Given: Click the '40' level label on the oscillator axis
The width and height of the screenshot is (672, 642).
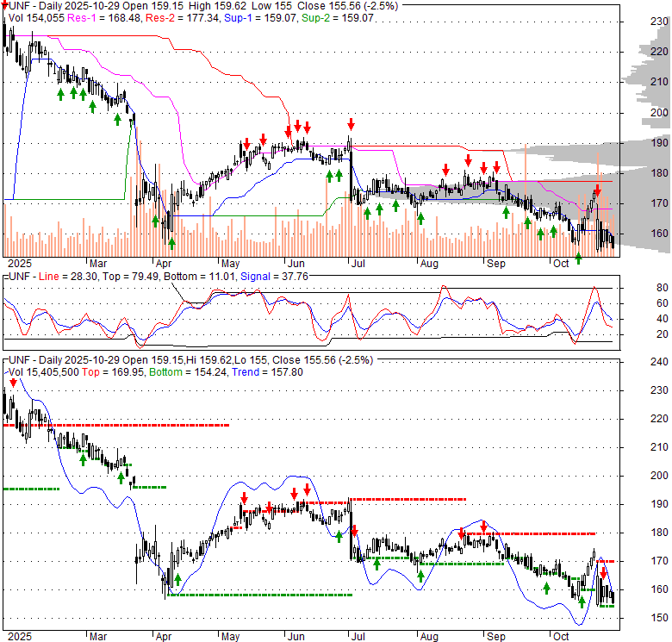Looking at the screenshot, I should pos(663,319).
